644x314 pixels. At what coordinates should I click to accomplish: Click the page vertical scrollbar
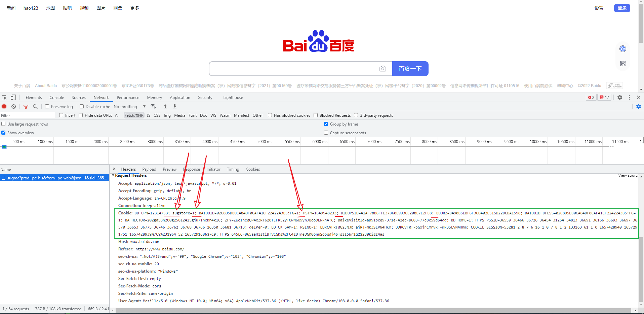(641, 24)
